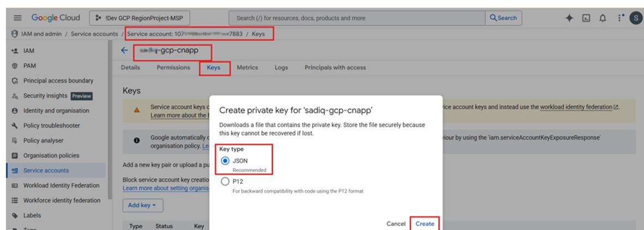
Task: Expand the Add key dropdown
Action: point(143,205)
